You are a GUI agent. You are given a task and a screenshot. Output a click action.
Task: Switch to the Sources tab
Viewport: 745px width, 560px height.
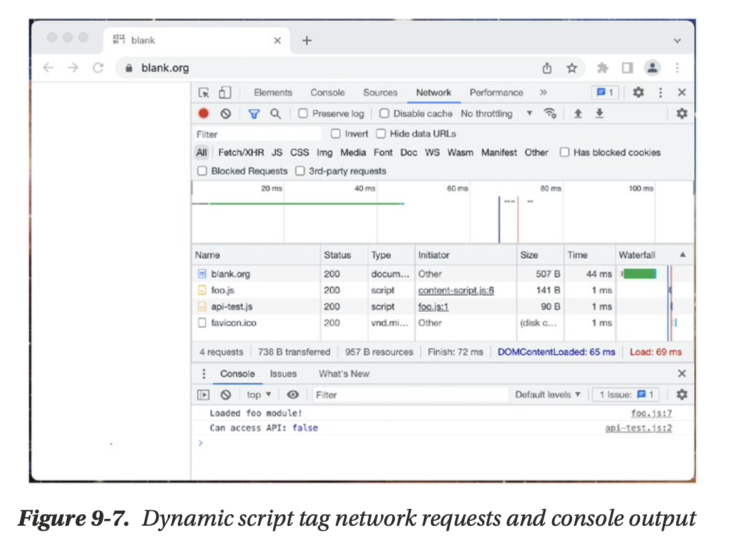coord(380,92)
